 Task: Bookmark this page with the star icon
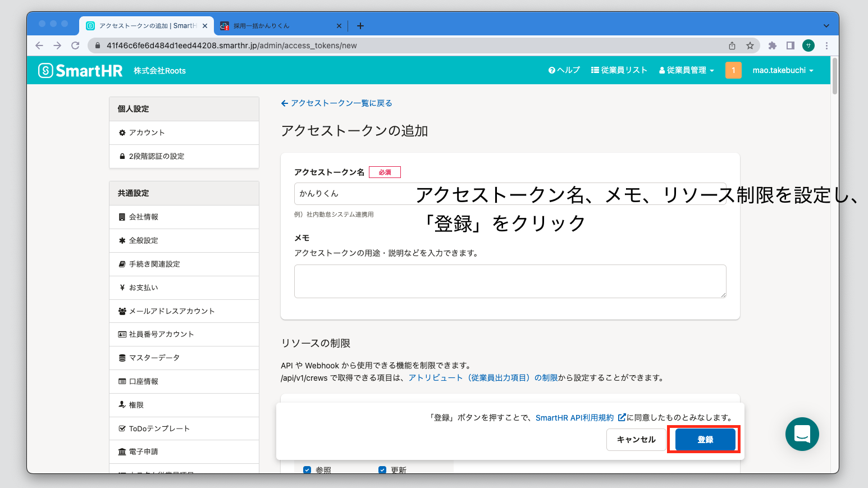coord(750,45)
